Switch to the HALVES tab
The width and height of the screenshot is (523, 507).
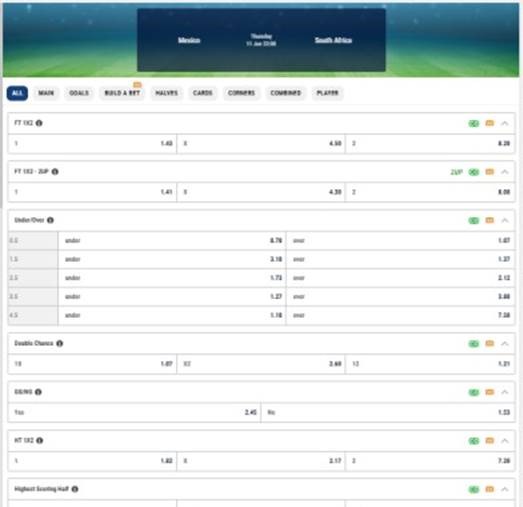[166, 93]
